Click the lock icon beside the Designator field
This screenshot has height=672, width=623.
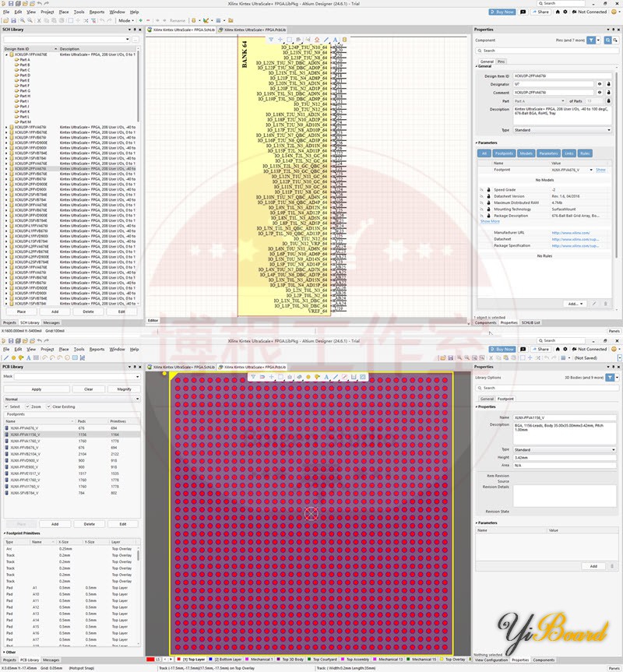[609, 84]
